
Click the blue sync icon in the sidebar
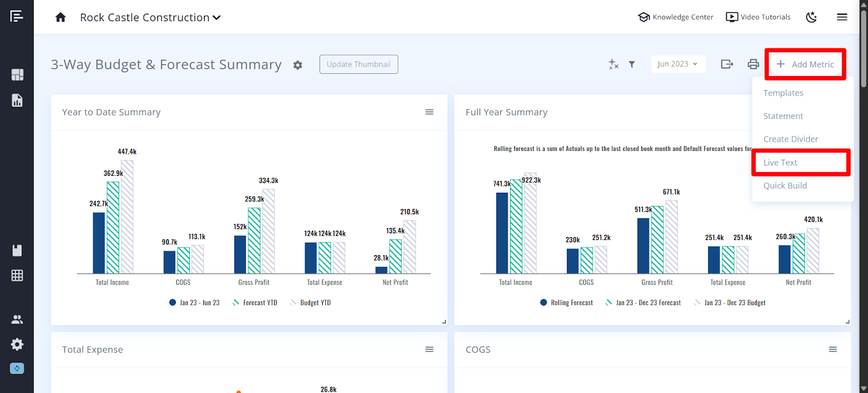tap(17, 369)
